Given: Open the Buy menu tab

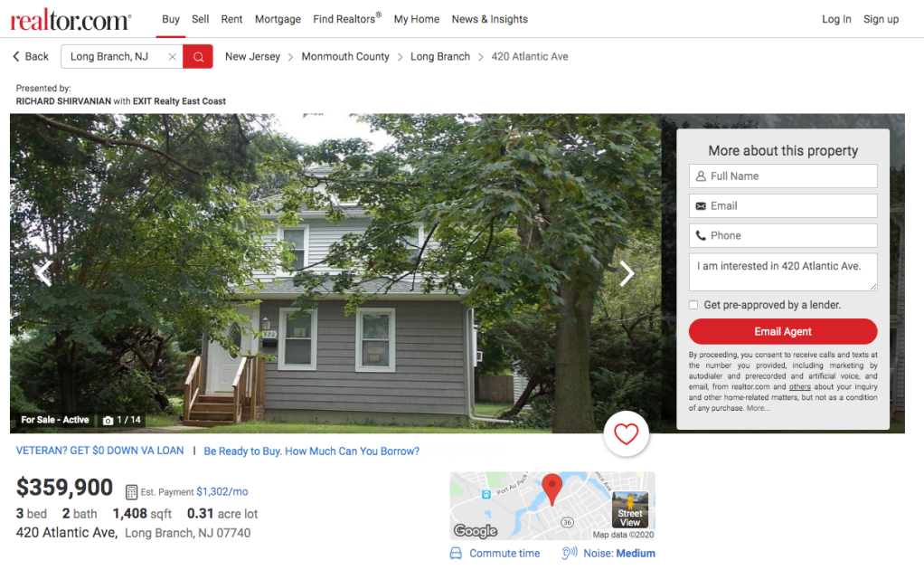Looking at the screenshot, I should click(x=171, y=19).
